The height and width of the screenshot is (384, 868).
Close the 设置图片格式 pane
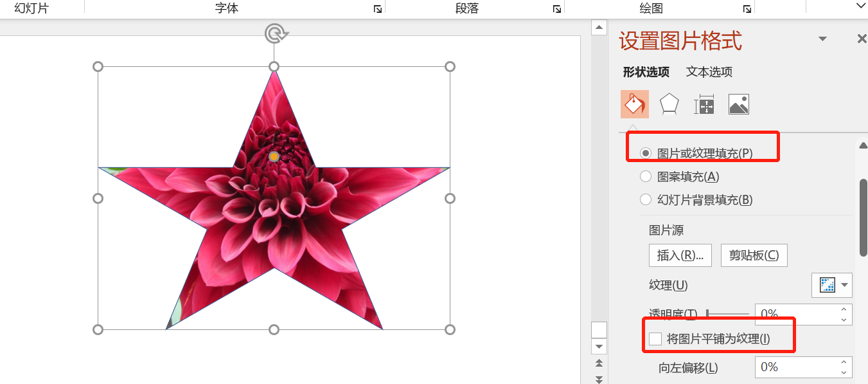click(862, 39)
